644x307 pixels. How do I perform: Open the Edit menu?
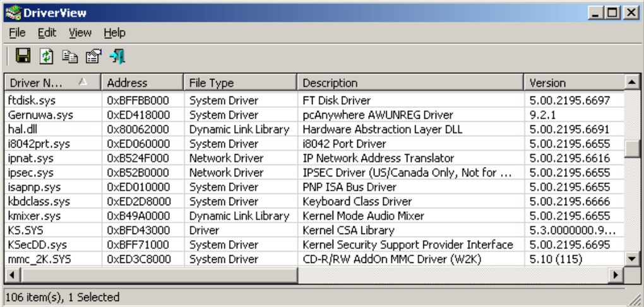click(47, 33)
